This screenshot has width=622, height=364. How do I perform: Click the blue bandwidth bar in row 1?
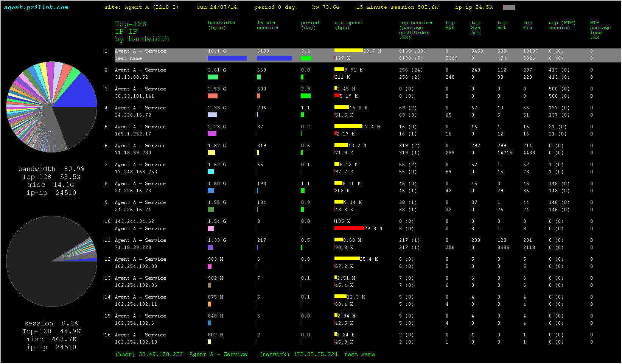pos(227,58)
